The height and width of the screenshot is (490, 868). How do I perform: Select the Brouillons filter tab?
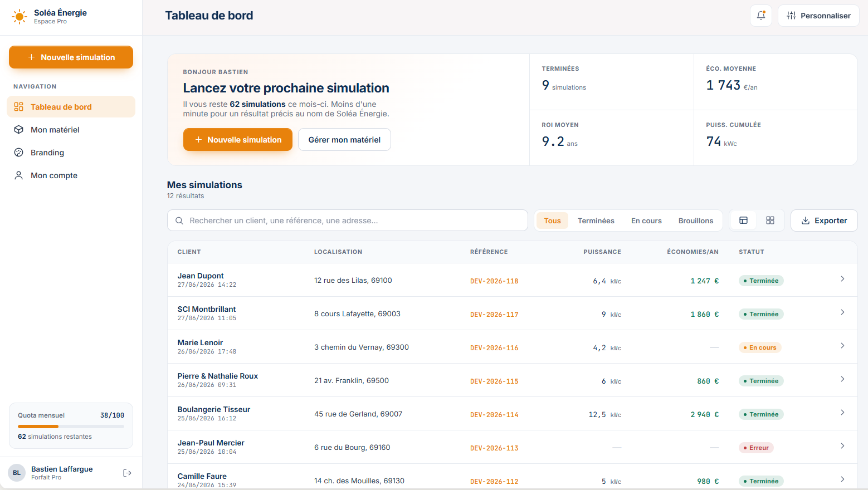coord(696,220)
